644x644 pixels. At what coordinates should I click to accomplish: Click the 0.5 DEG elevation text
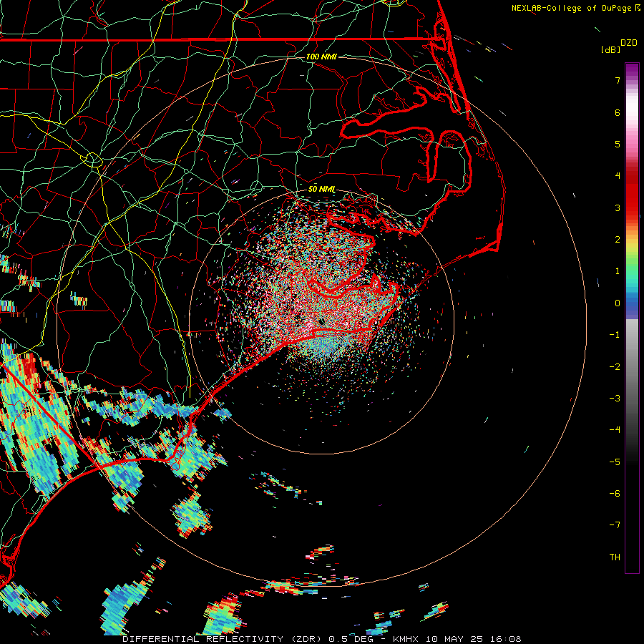tap(351, 639)
